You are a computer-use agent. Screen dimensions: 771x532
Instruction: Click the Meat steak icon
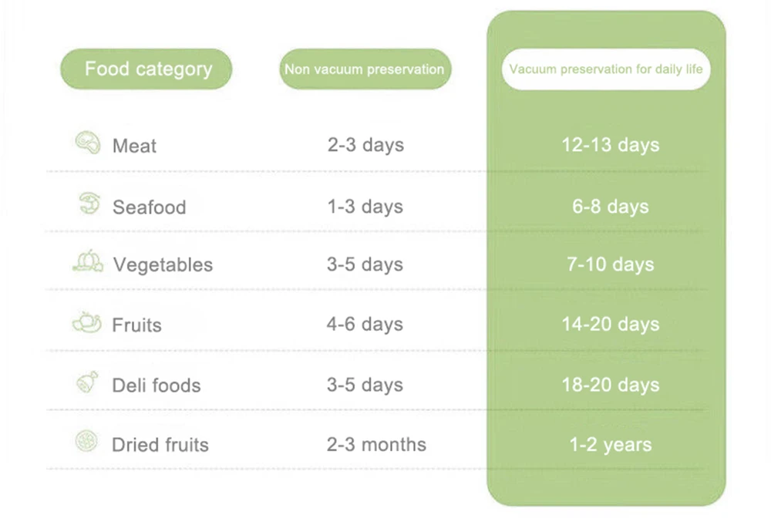pos(88,143)
